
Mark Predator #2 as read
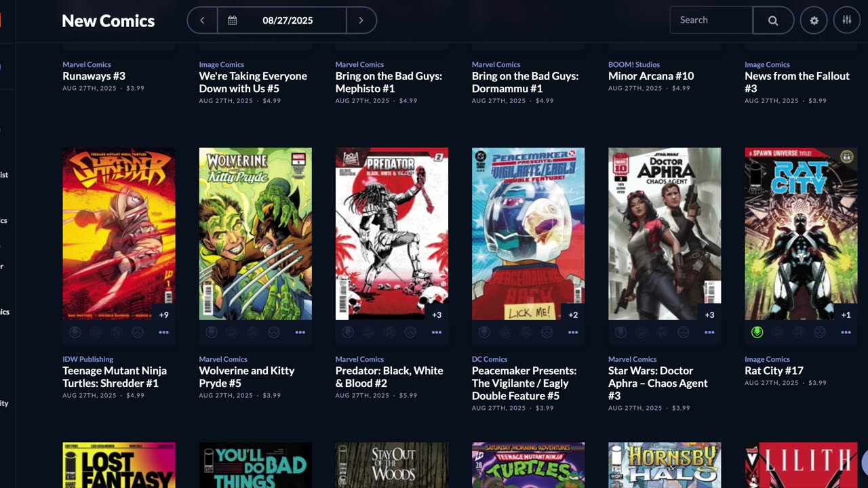tap(389, 332)
